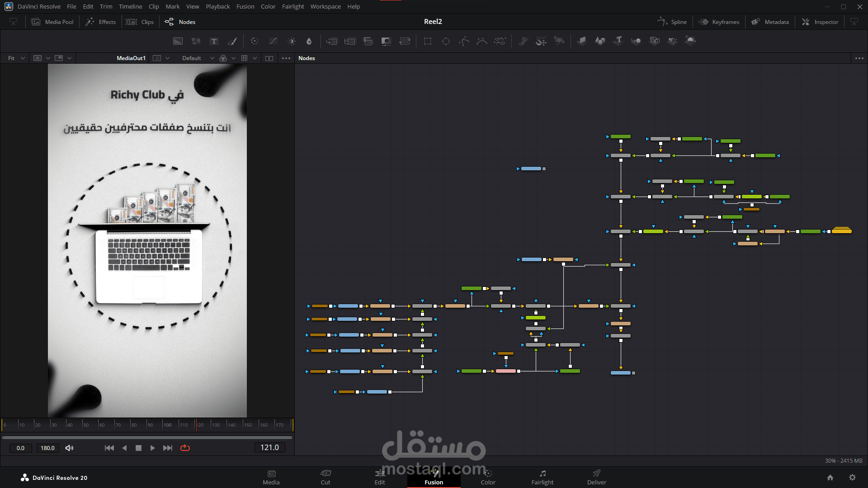Click the Brightness Contrast tool icon
This screenshot has height=488, width=868.
[292, 41]
